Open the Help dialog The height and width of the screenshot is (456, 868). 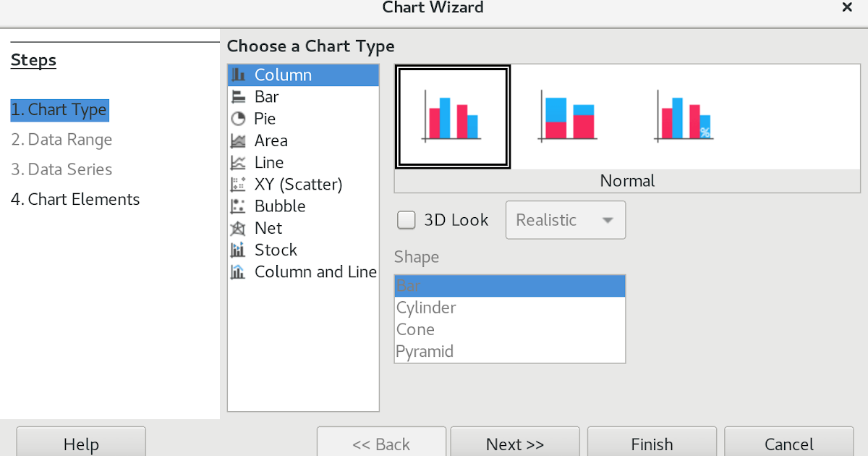point(80,444)
